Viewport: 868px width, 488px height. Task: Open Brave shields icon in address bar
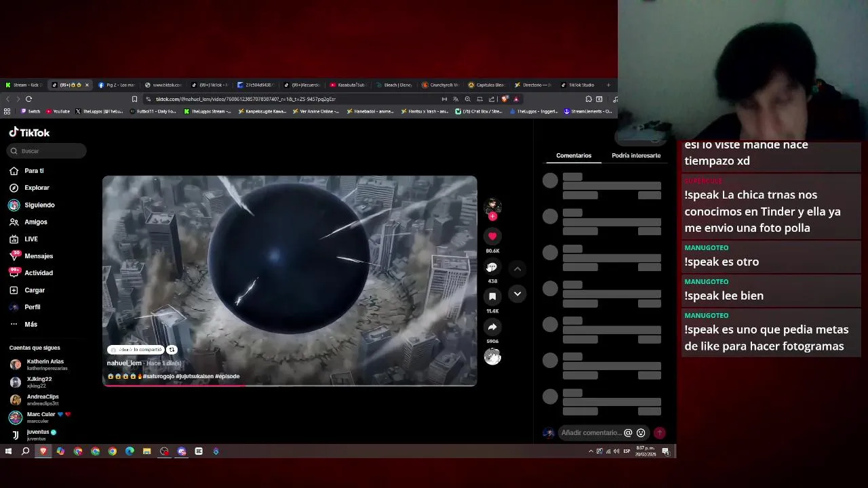(x=505, y=99)
